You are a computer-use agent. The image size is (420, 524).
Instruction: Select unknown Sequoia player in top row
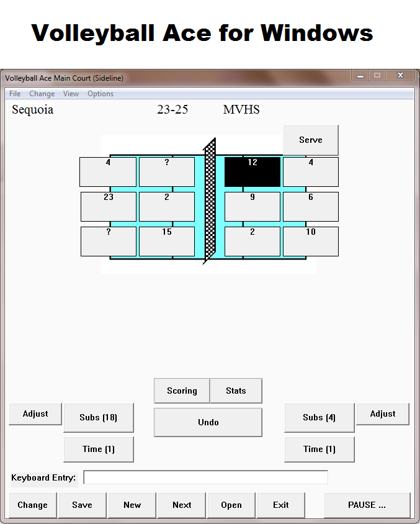click(x=167, y=172)
